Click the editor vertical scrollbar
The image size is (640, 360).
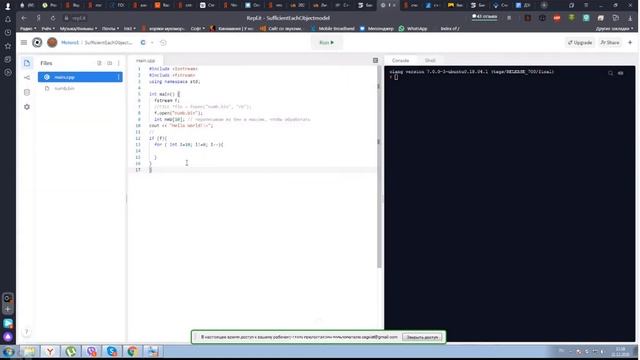point(378,167)
